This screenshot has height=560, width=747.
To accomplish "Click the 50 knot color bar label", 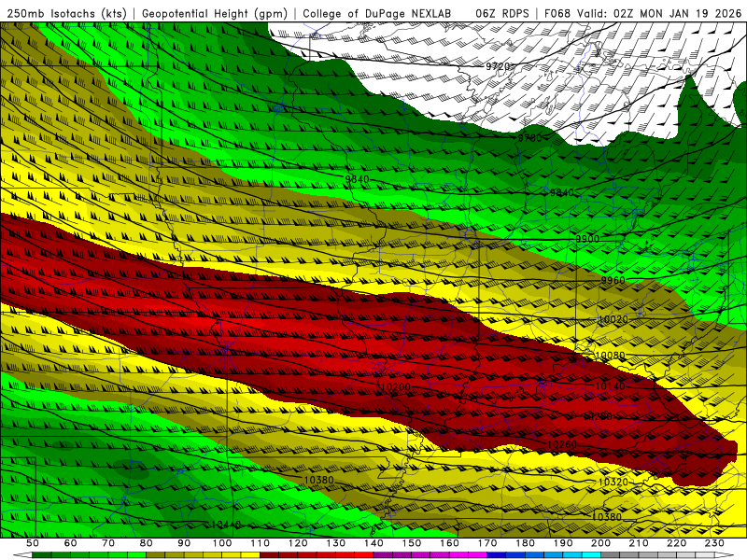I will click(x=33, y=543).
